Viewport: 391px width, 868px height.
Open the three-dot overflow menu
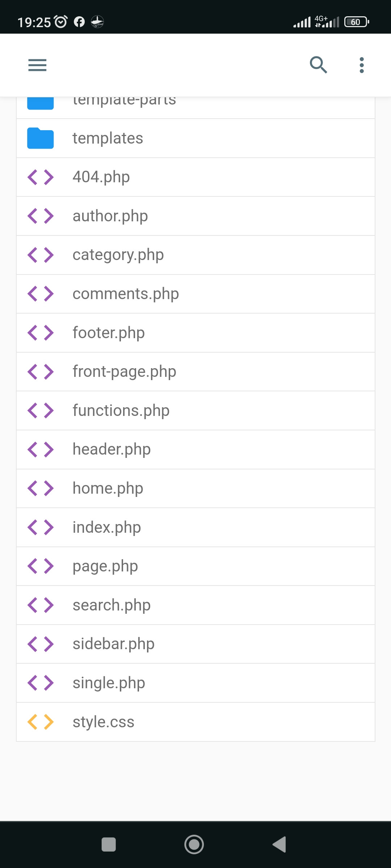(361, 65)
